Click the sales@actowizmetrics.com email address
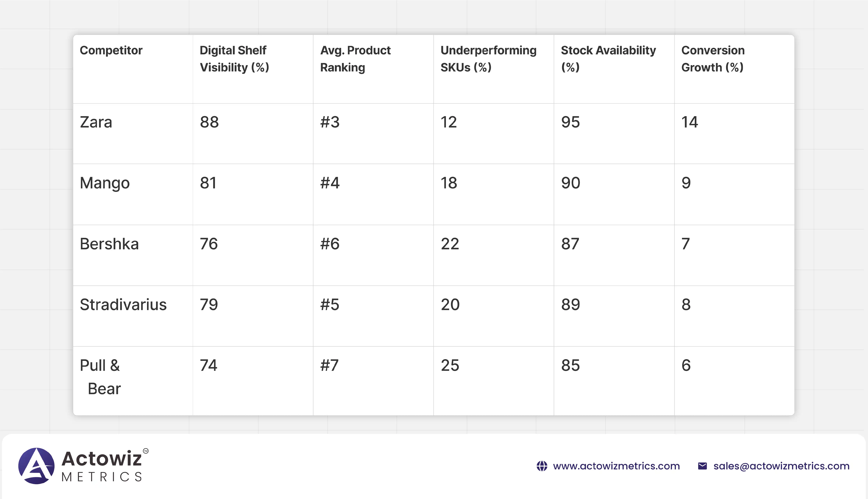 781,466
